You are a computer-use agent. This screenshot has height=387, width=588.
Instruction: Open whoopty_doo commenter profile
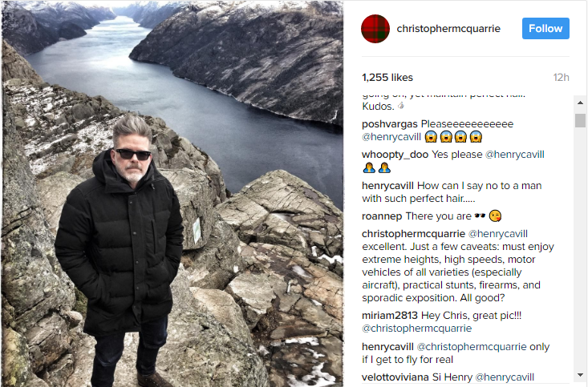pos(395,155)
